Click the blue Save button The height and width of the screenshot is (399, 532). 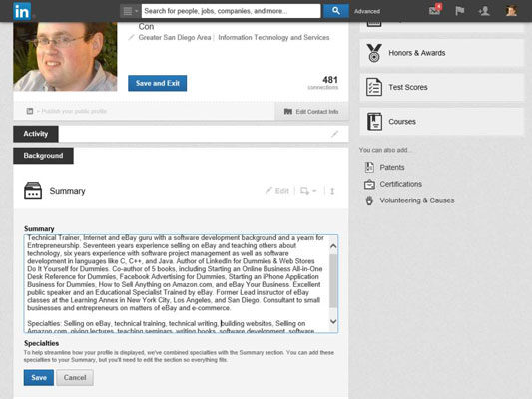[39, 378]
